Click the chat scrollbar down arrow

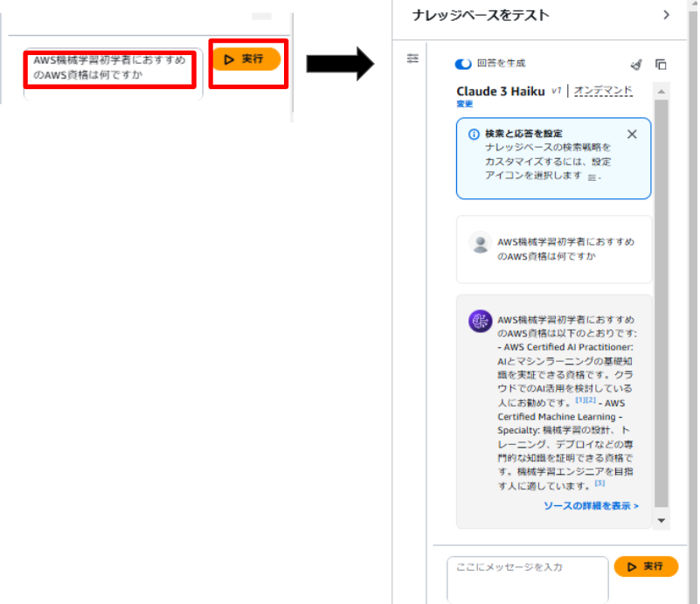662,520
